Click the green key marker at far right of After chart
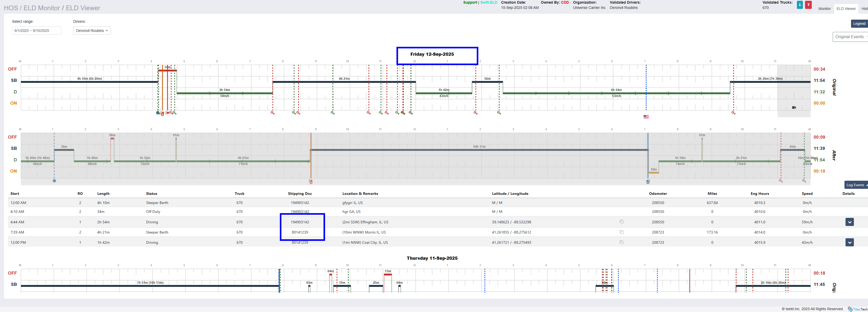Image resolution: width=868 pixels, height=312 pixels. [804, 181]
